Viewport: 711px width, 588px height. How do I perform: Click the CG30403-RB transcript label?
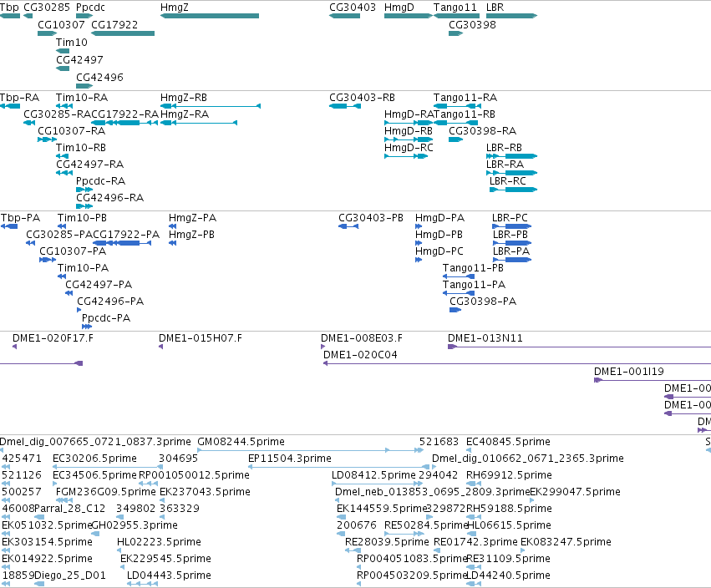tap(362, 98)
